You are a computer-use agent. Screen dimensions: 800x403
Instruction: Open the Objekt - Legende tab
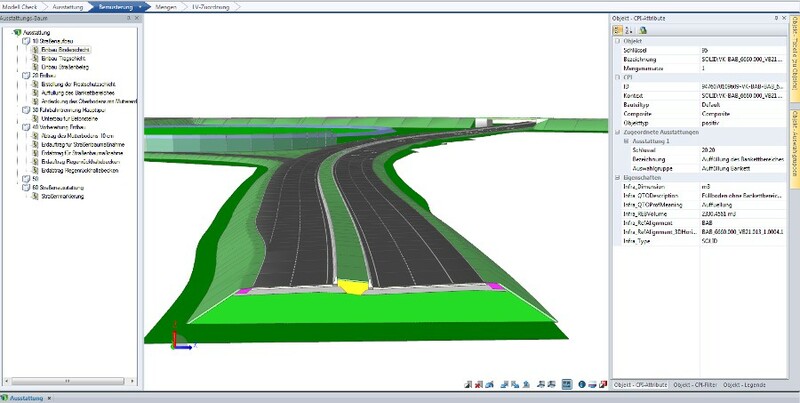pos(748,384)
